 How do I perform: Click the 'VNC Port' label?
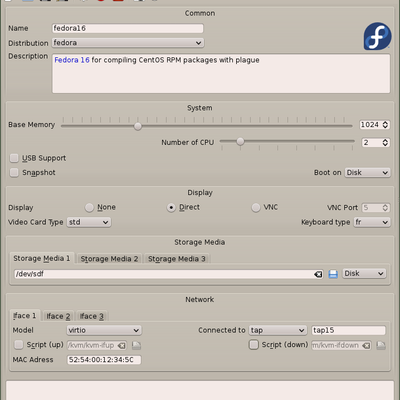click(342, 208)
